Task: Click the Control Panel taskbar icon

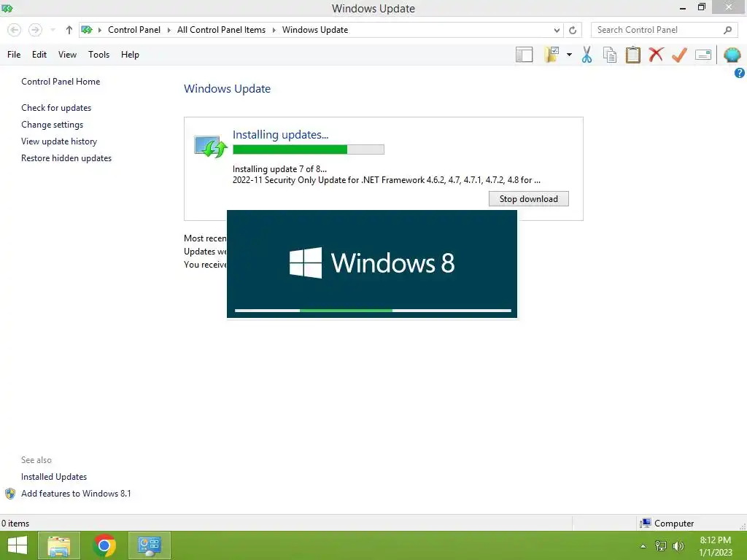Action: pos(149,545)
